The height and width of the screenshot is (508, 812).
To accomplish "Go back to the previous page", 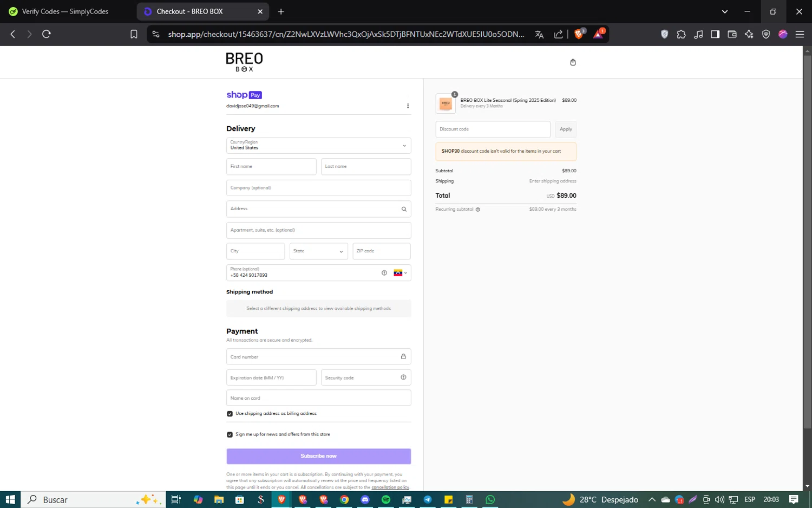I will pos(13,34).
